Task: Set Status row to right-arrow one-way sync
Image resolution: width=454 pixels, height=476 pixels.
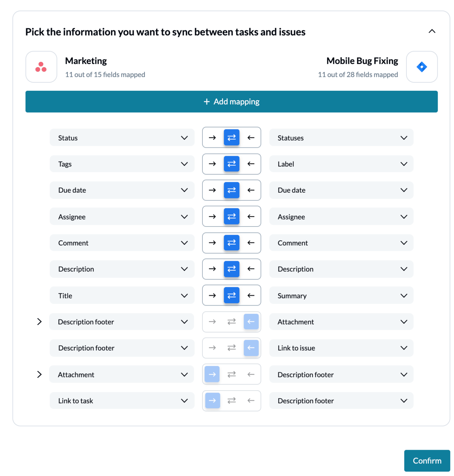Action: [x=212, y=138]
